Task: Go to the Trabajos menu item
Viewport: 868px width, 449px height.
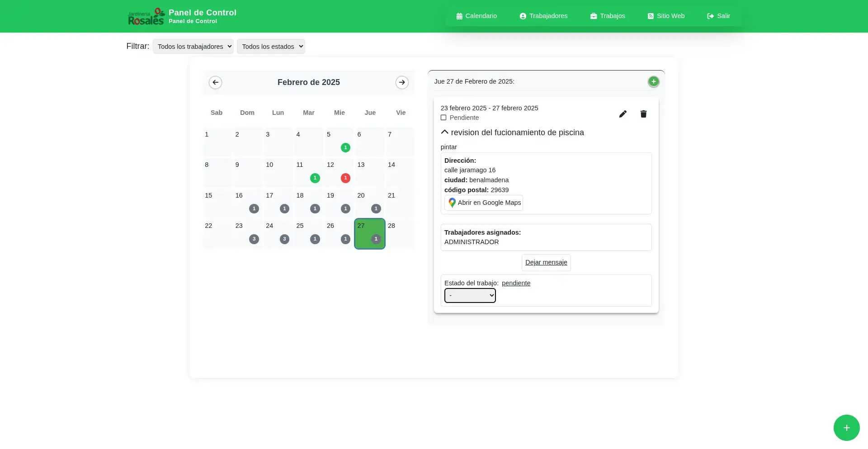Action: [608, 16]
